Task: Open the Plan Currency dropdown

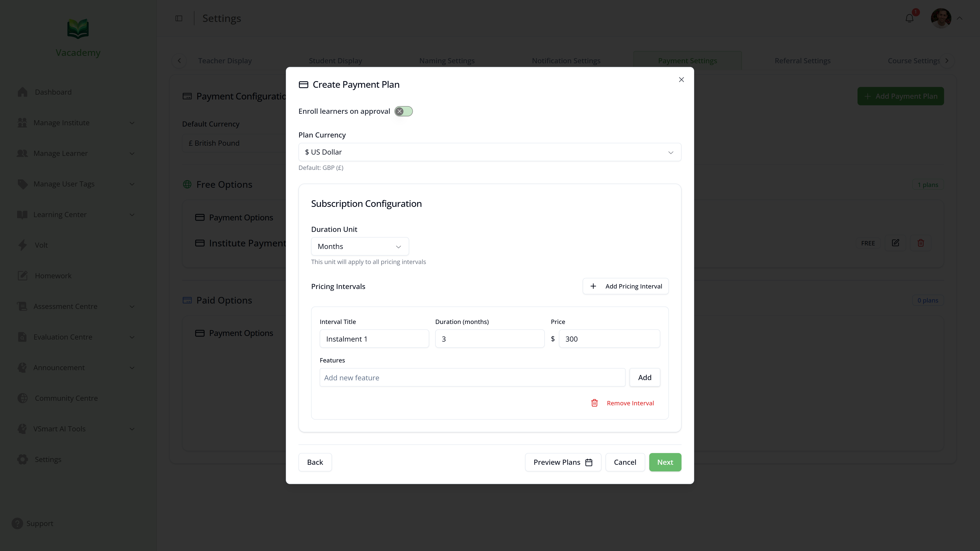Action: coord(490,152)
